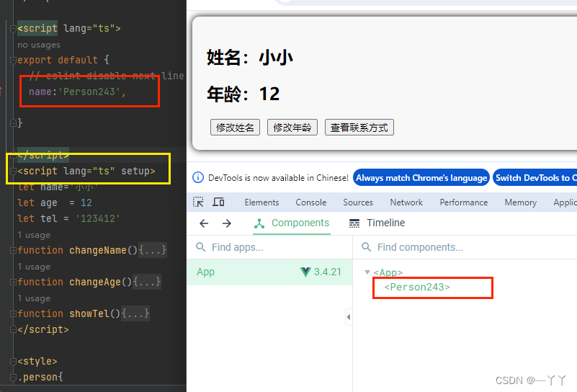
Task: Click the 查看联系方式 button
Action: coord(359,128)
